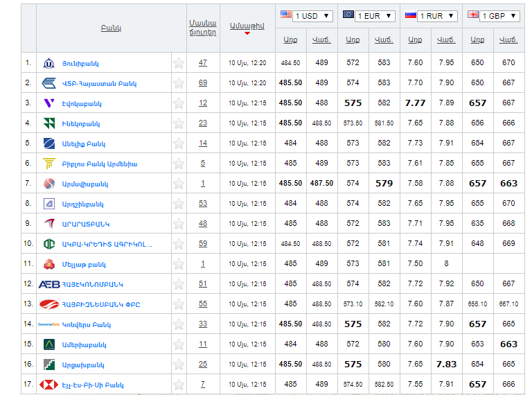Image resolution: width=532 pixels, height=395 pixels.
Task: Click the Inecobank green logo
Action: click(x=49, y=123)
